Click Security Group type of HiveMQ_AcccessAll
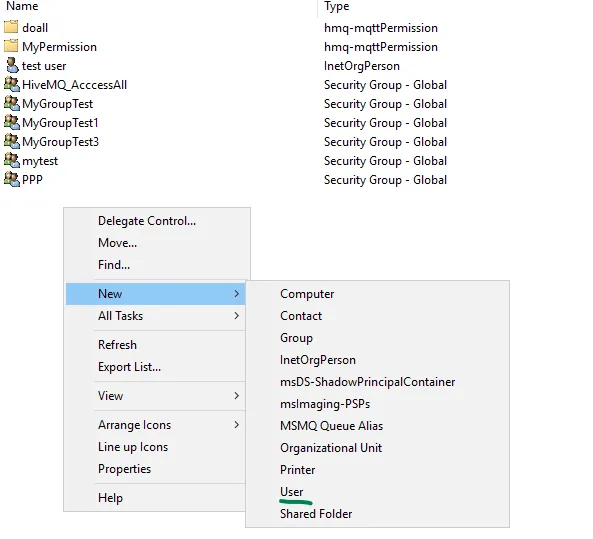593x539 pixels. [385, 85]
